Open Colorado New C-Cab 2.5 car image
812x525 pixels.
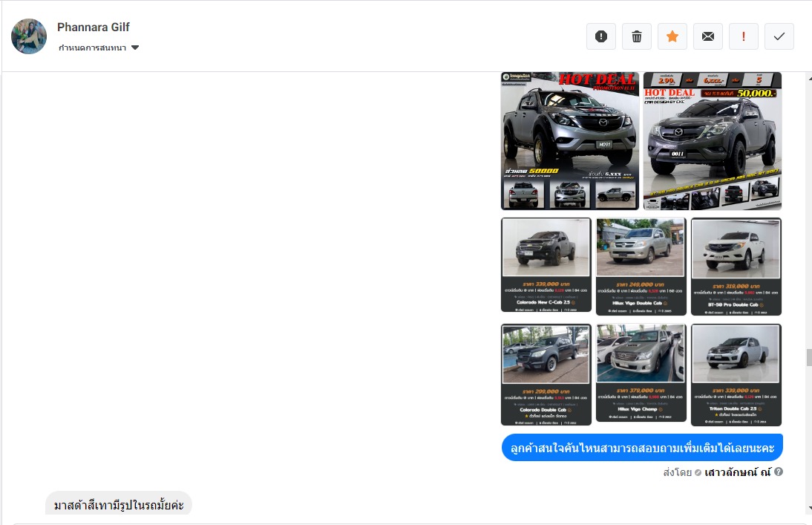click(x=546, y=265)
